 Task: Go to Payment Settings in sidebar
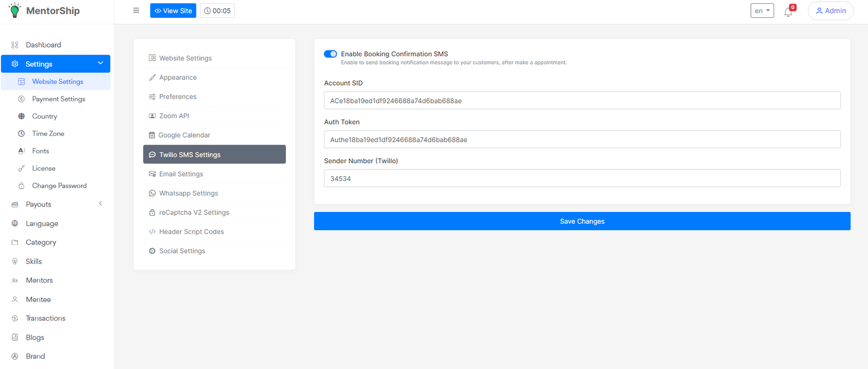click(59, 99)
